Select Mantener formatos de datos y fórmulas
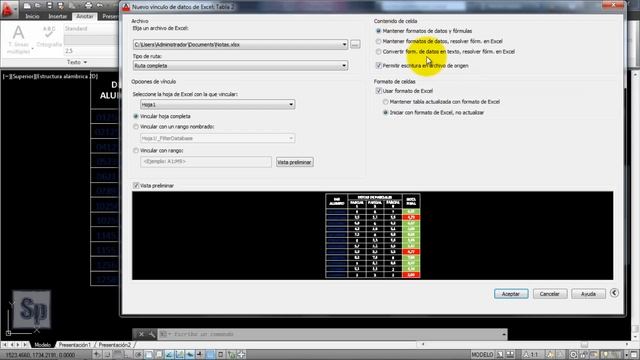The width and height of the screenshot is (640, 360). pyautogui.click(x=424, y=31)
